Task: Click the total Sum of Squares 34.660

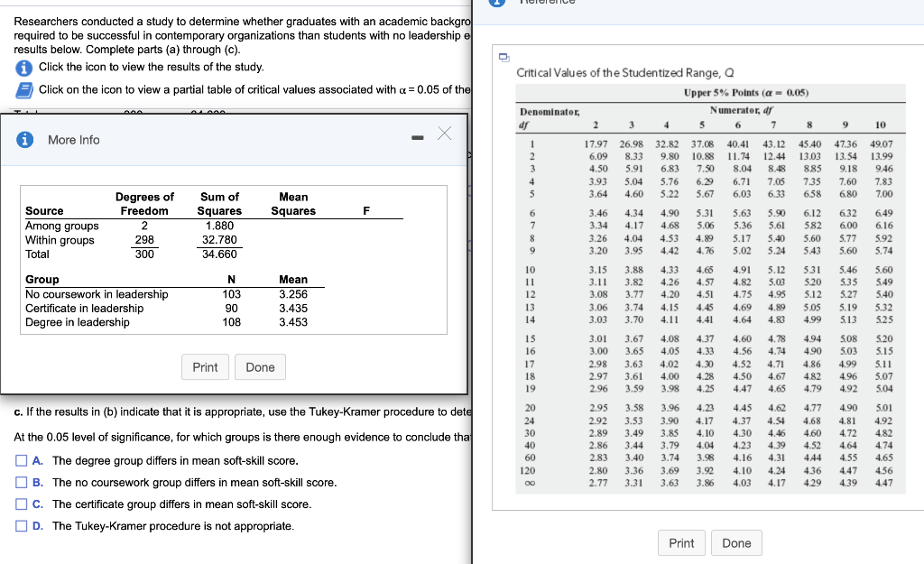Action: (219, 254)
